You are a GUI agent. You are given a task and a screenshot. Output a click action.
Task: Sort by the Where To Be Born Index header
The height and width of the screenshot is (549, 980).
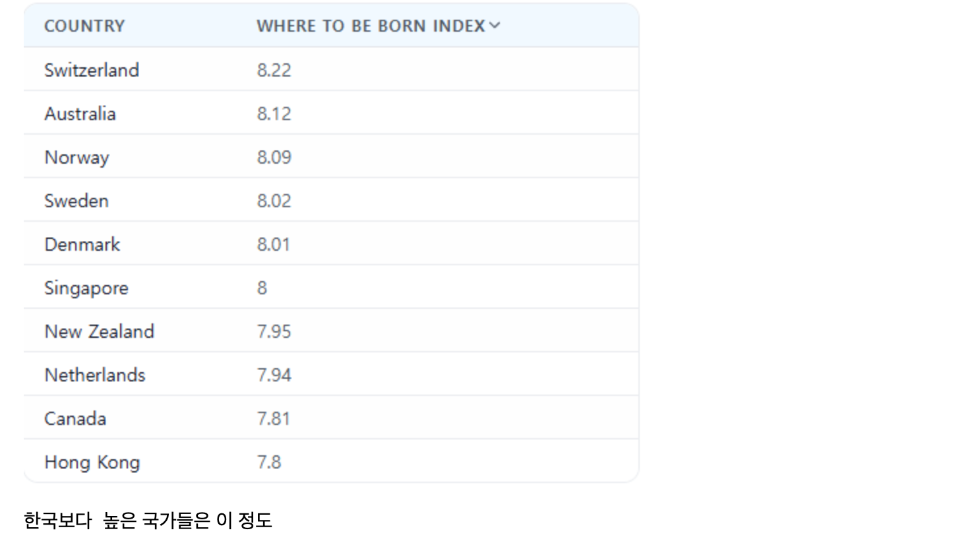pyautogui.click(x=371, y=26)
